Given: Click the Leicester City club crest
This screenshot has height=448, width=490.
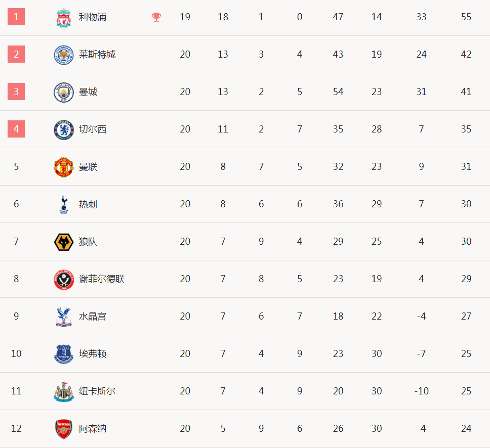Looking at the screenshot, I should click(x=64, y=55).
